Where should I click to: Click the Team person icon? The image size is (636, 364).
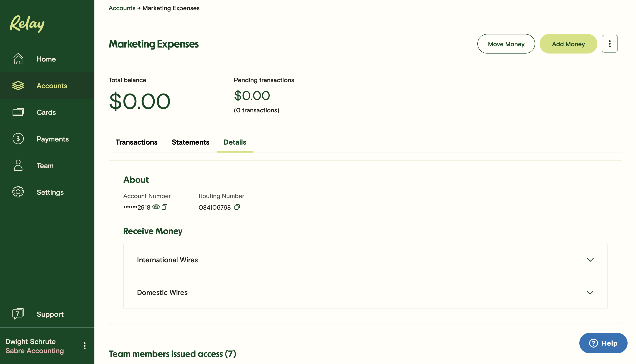coord(18,165)
